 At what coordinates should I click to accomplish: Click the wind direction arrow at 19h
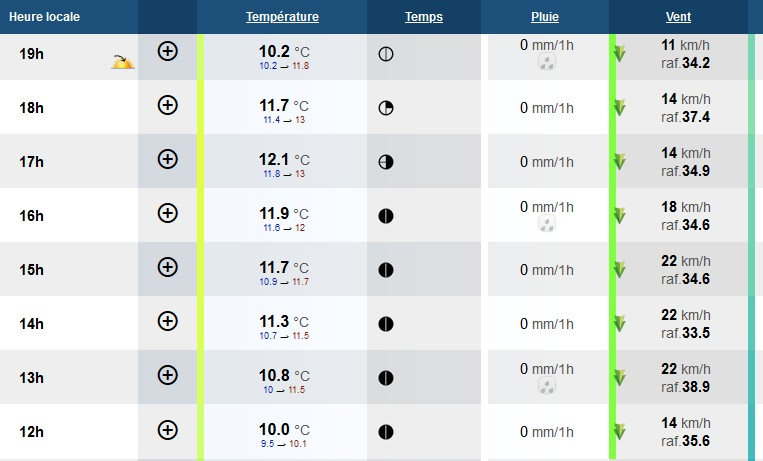coord(620,54)
